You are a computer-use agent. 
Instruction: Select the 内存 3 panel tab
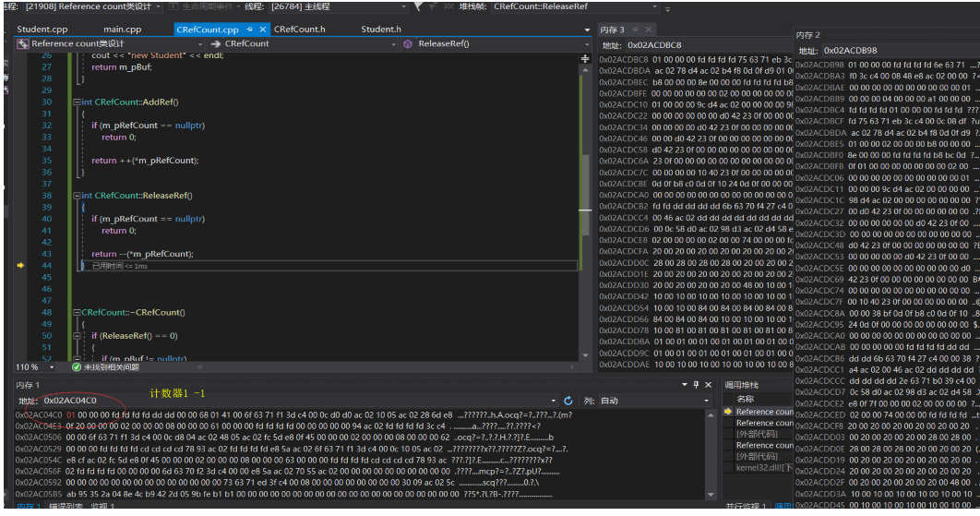point(613,30)
